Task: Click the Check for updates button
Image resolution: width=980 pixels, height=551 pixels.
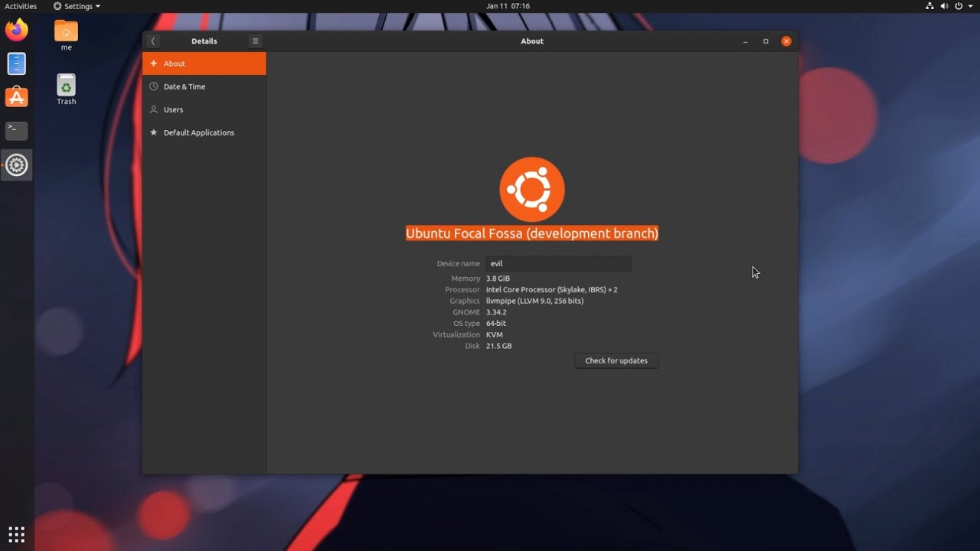Action: (x=616, y=360)
